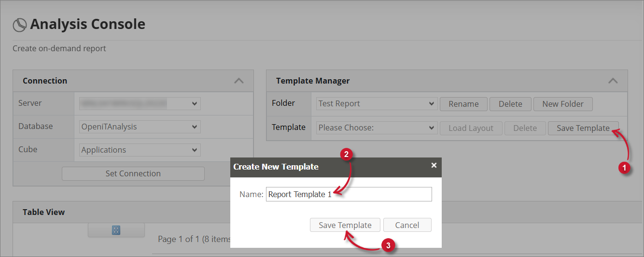The image size is (644, 257).
Task: Click Rename in the Folder row
Action: tap(463, 104)
